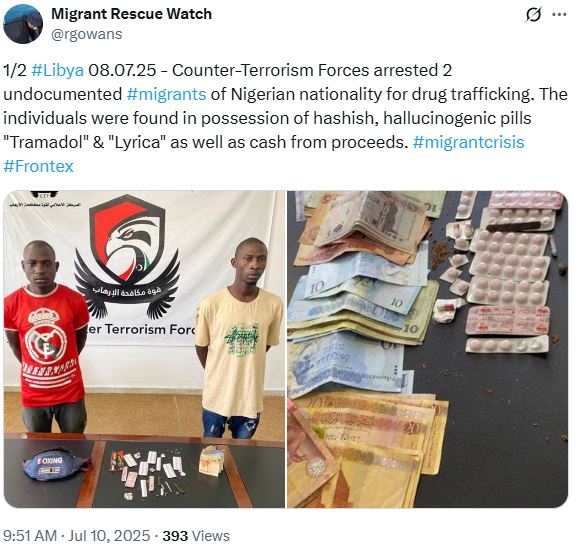The height and width of the screenshot is (548, 577).
Task: Click the eagle shield logo in left photo
Action: coord(127,256)
